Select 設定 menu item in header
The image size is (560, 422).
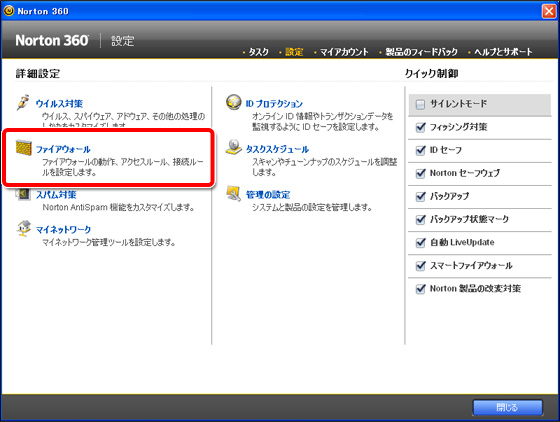tap(294, 52)
